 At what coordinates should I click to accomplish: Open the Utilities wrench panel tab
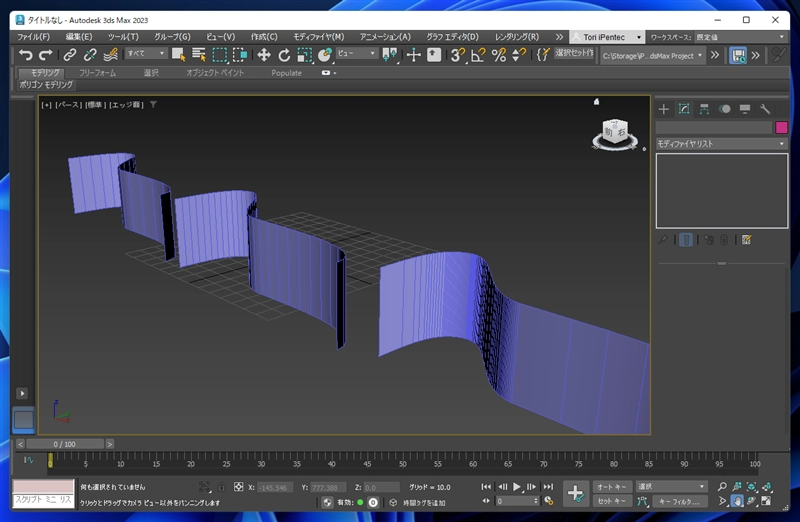(x=765, y=109)
